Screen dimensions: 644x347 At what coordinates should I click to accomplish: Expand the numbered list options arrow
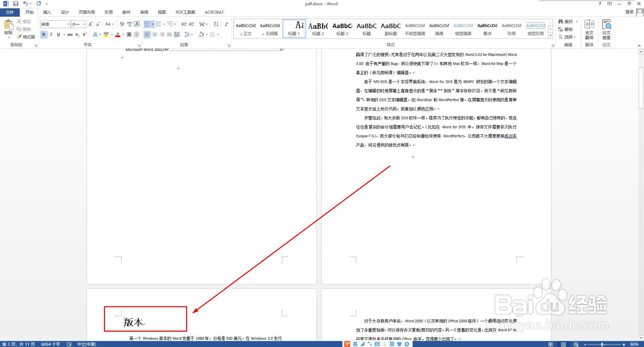(x=164, y=24)
